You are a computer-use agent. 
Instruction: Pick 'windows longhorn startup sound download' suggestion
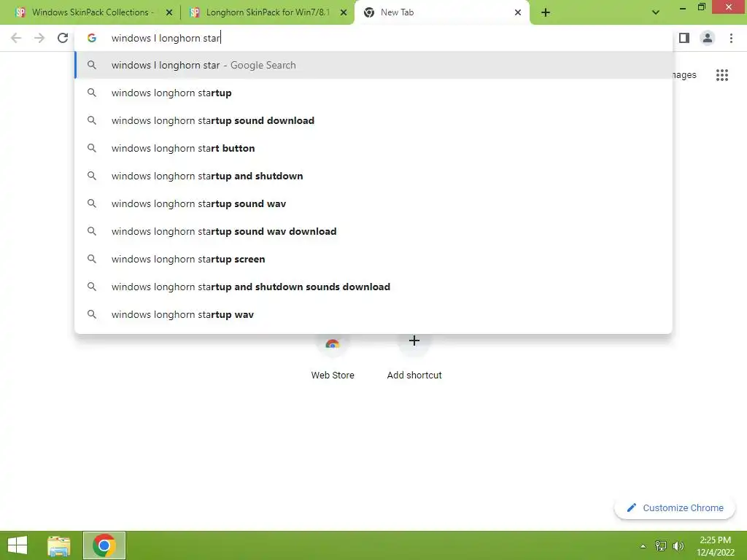click(x=373, y=120)
